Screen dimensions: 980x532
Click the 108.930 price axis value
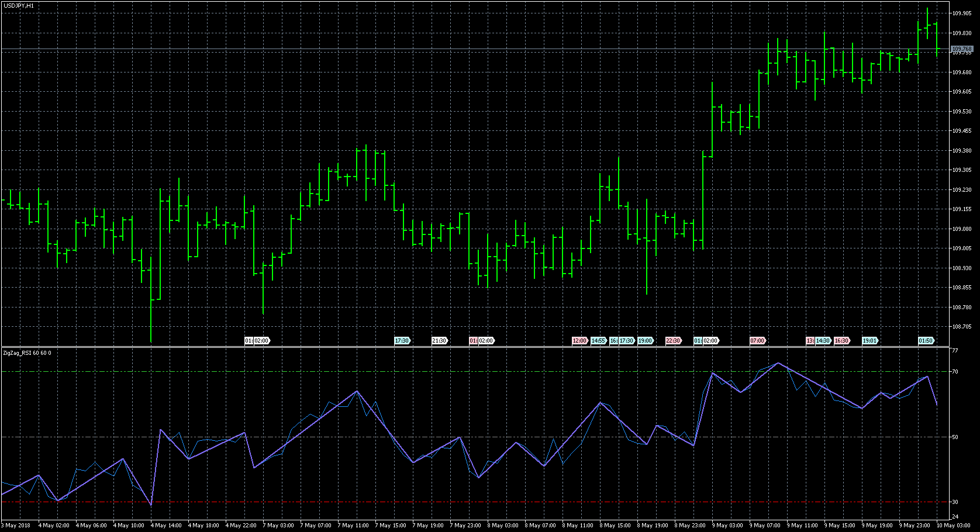pos(962,268)
